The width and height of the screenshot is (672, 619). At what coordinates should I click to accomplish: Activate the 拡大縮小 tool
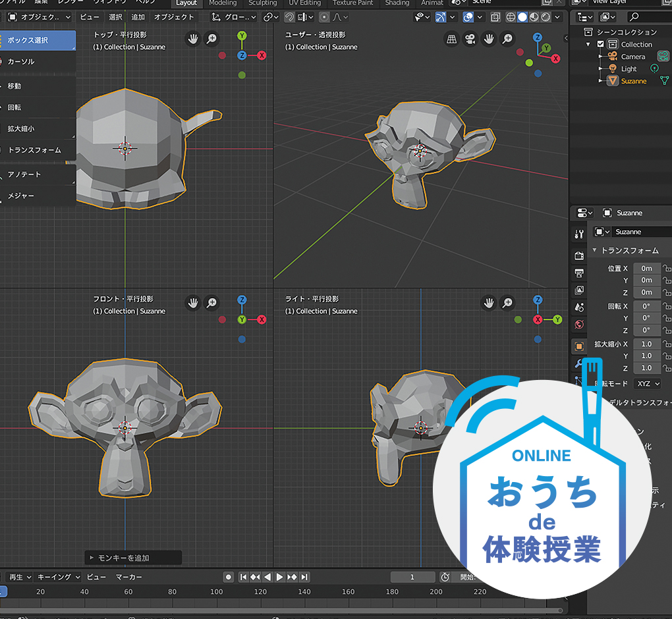[x=38, y=128]
